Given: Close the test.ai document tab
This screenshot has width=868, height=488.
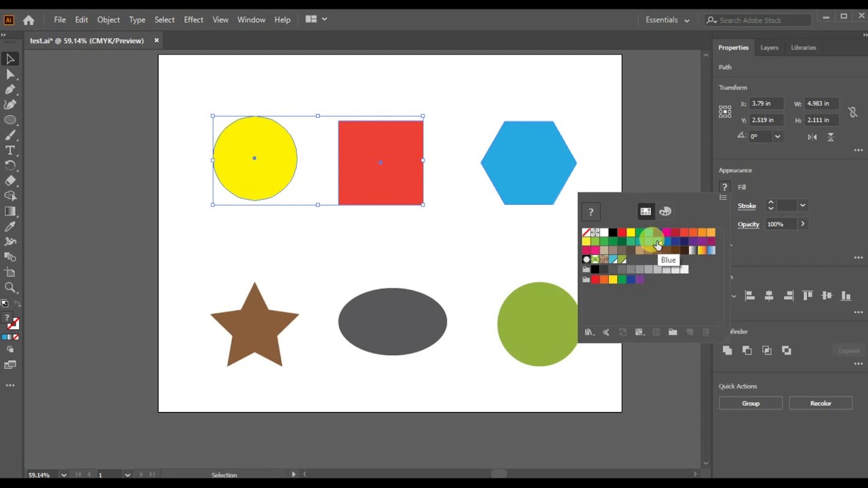Looking at the screenshot, I should (157, 41).
